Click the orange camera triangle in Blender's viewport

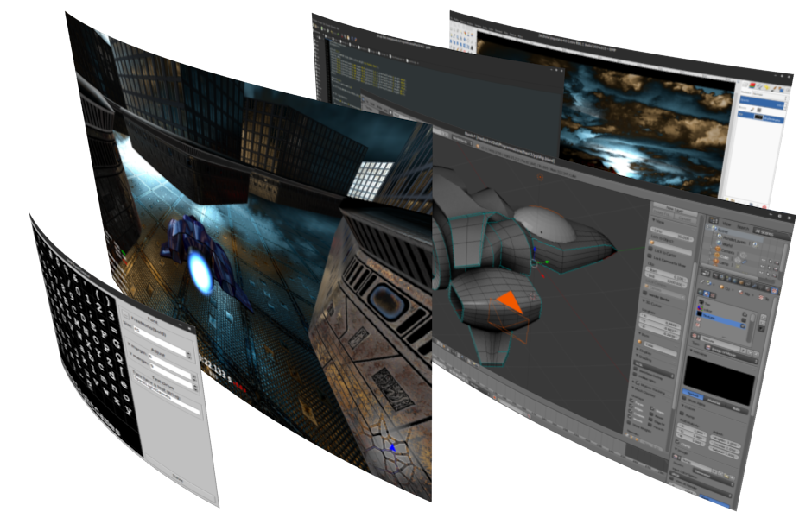click(x=510, y=302)
